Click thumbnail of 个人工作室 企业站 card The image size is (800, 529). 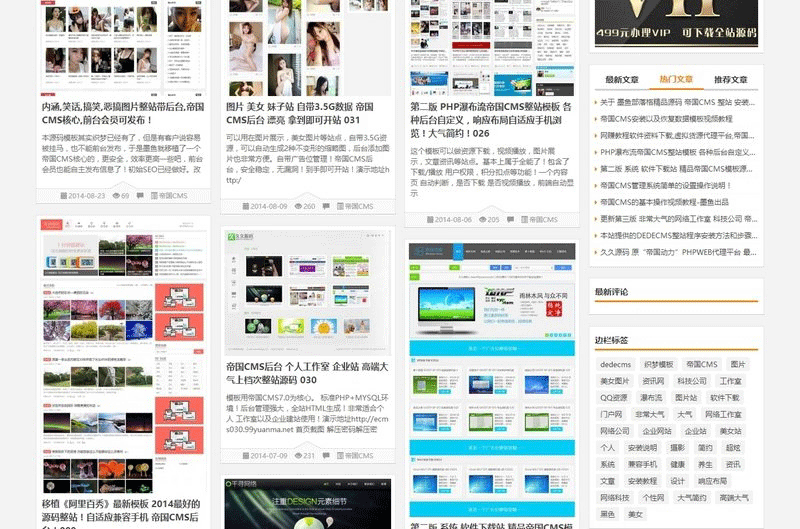308,293
